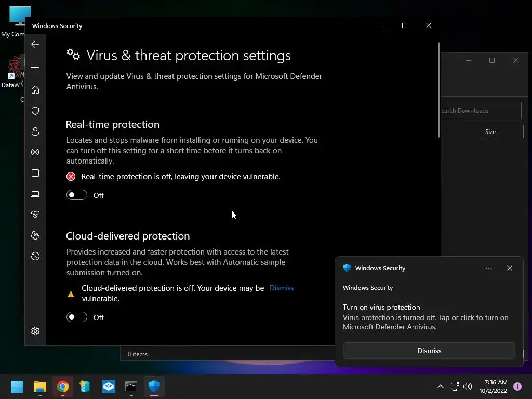Go back using the arrow in Windows Security
Image resolution: width=532 pixels, height=399 pixels.
(35, 44)
